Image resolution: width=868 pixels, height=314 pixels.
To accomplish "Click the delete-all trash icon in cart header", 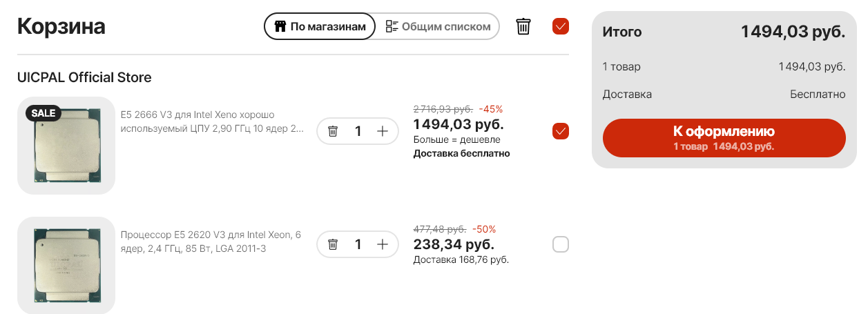I will [x=523, y=27].
